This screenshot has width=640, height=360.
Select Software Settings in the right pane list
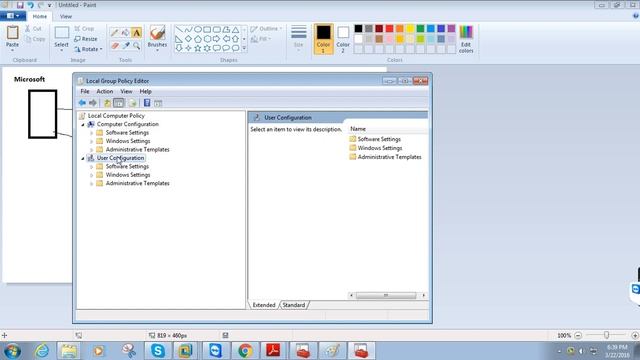375,139
